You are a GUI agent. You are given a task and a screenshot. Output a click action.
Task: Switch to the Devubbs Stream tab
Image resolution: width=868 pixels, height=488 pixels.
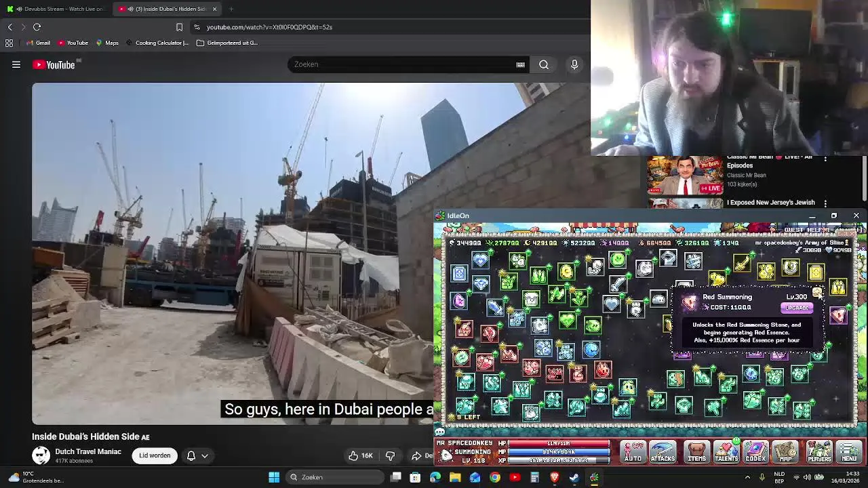56,9
